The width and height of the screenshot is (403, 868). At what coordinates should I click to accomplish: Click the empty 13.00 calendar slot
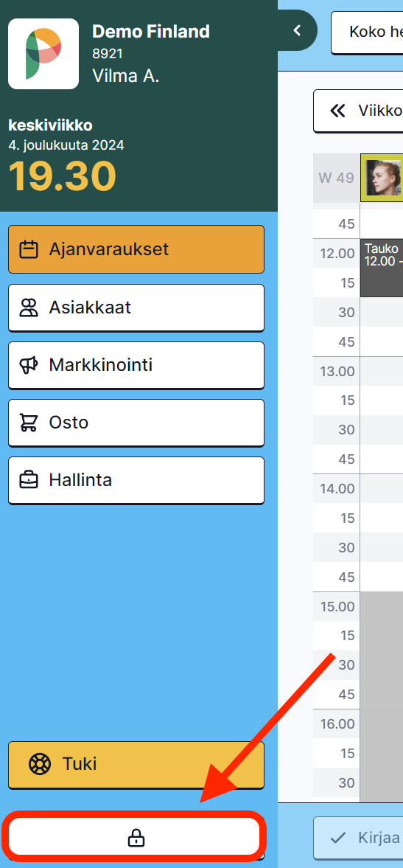(382, 371)
